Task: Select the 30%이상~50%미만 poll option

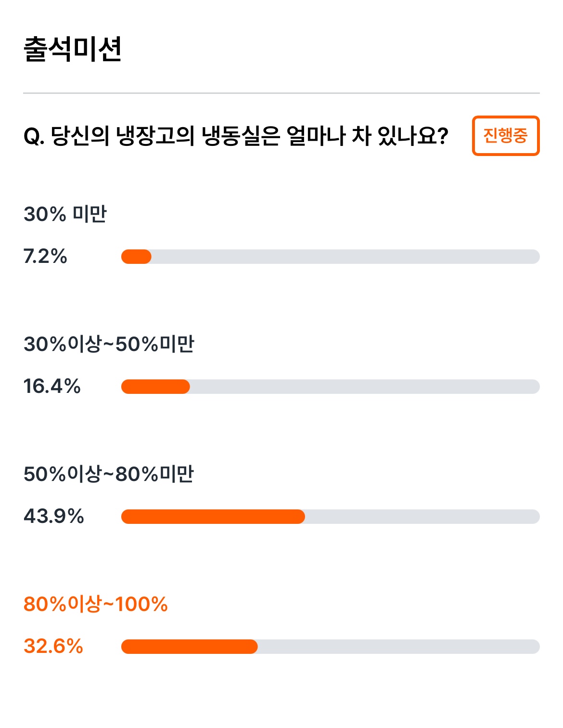Action: tap(109, 344)
